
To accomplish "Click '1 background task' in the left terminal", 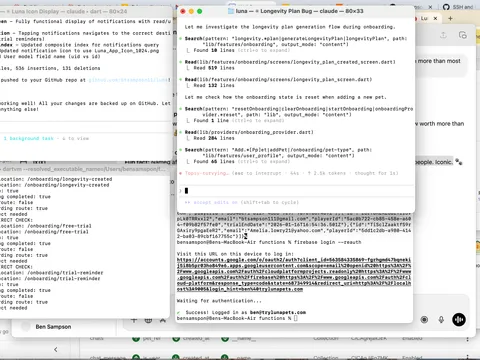I will [x=29, y=138].
